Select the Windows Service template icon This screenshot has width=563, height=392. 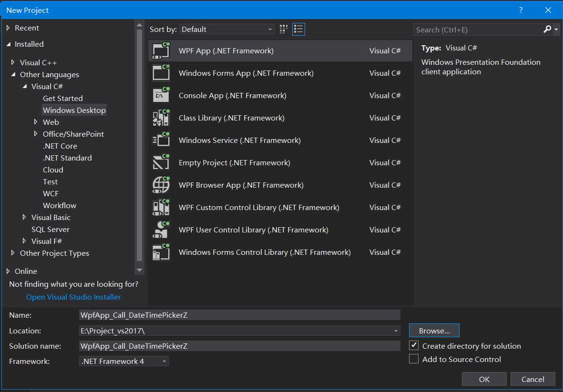point(161,140)
